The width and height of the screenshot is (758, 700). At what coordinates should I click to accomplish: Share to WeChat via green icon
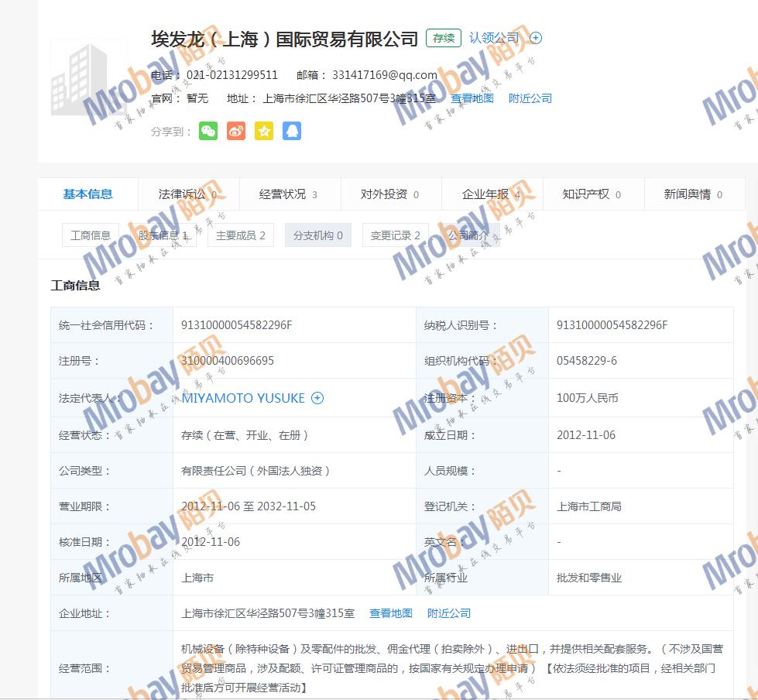click(x=208, y=131)
